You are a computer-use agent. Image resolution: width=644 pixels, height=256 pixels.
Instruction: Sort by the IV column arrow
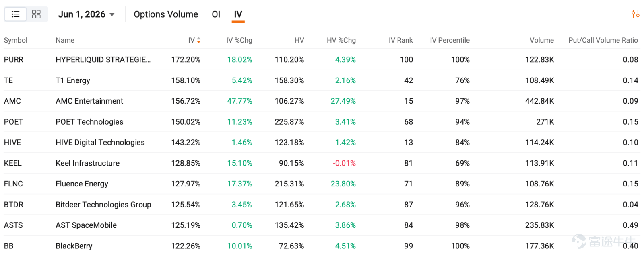[199, 40]
